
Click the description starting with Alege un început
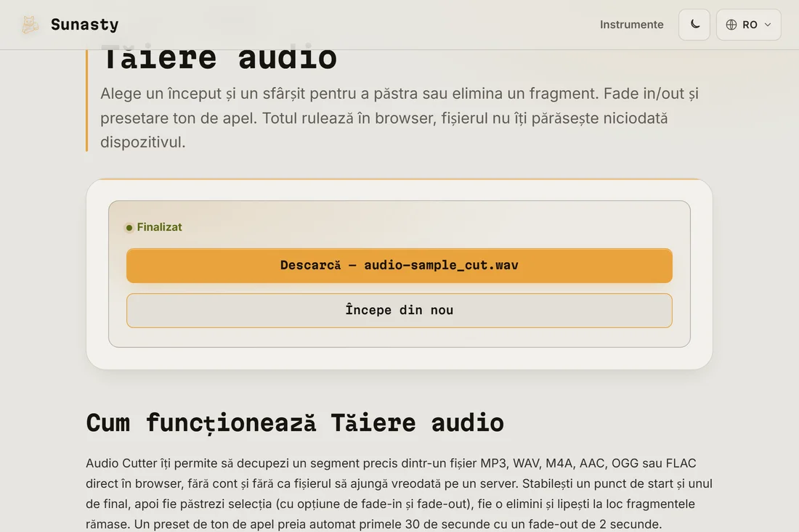coord(399,118)
